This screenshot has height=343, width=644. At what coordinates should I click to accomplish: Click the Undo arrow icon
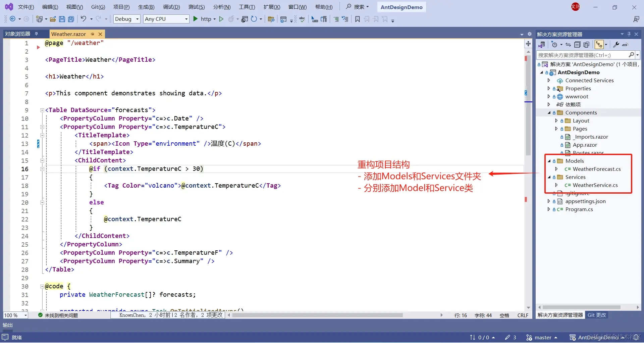[84, 19]
